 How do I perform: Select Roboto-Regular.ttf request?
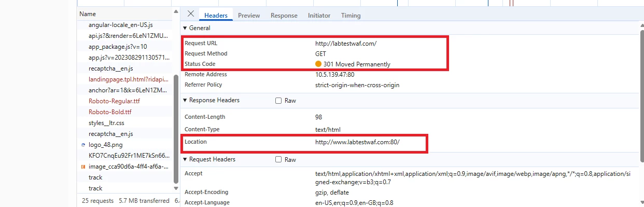click(x=124, y=101)
